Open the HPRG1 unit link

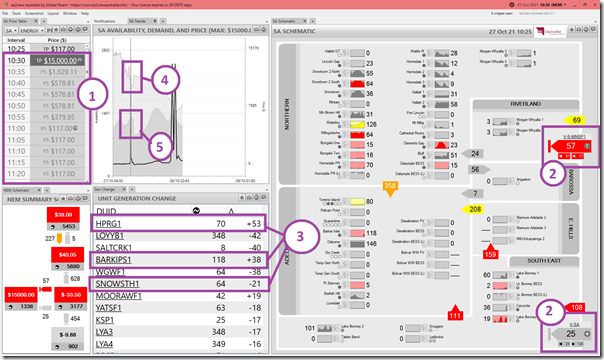[x=108, y=224]
